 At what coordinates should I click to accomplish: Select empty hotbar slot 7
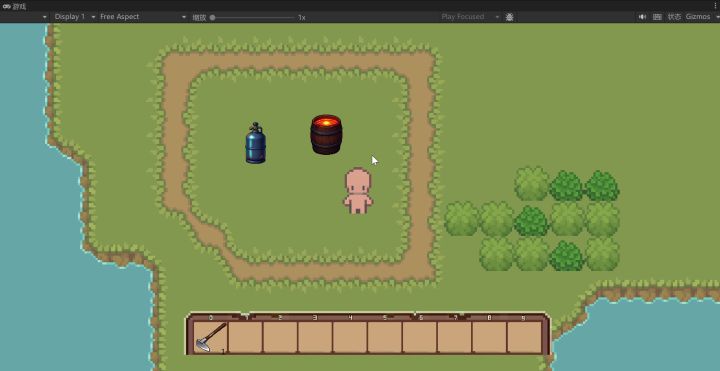click(455, 337)
